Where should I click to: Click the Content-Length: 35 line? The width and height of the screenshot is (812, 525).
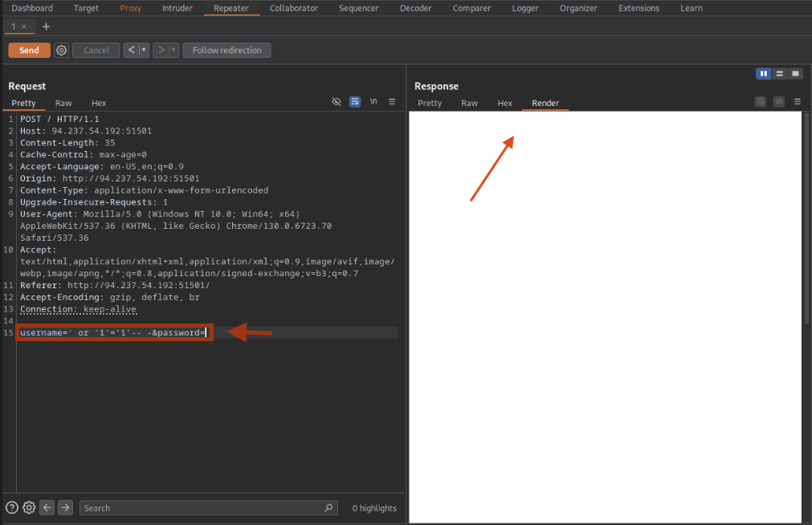(x=67, y=143)
